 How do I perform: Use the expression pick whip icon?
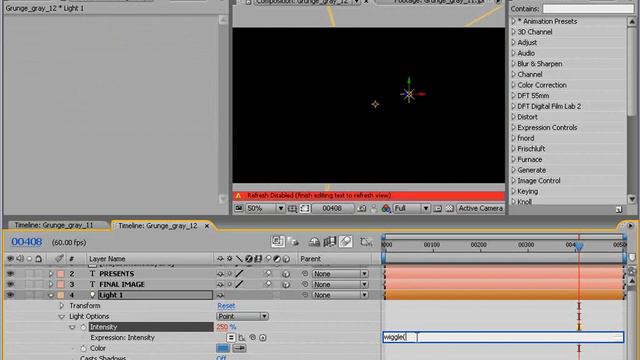[253, 338]
